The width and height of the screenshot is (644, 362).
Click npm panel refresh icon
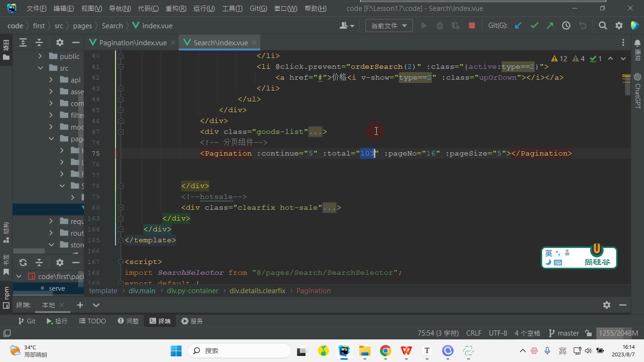(23, 263)
